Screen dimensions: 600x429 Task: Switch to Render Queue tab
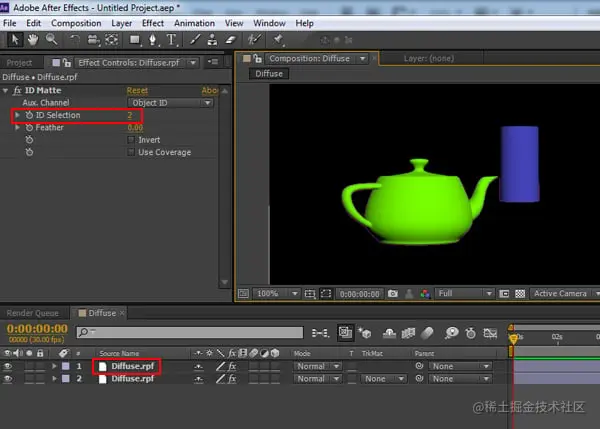33,313
